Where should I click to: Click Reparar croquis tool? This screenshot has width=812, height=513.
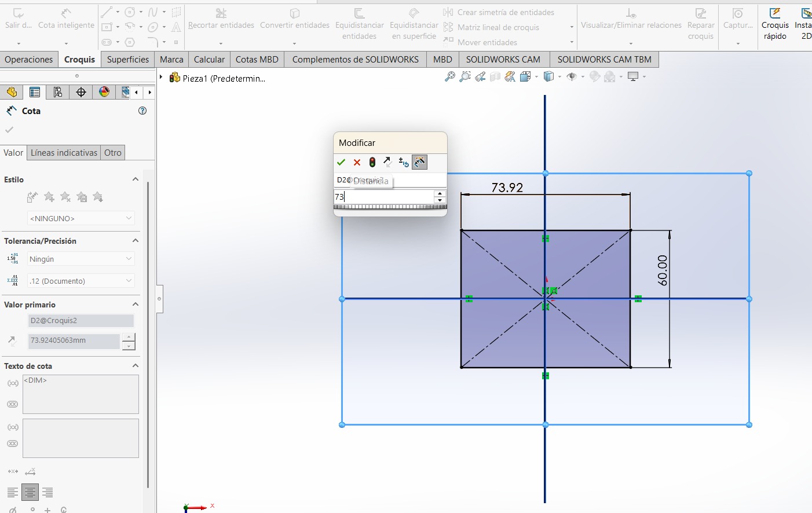click(x=701, y=24)
